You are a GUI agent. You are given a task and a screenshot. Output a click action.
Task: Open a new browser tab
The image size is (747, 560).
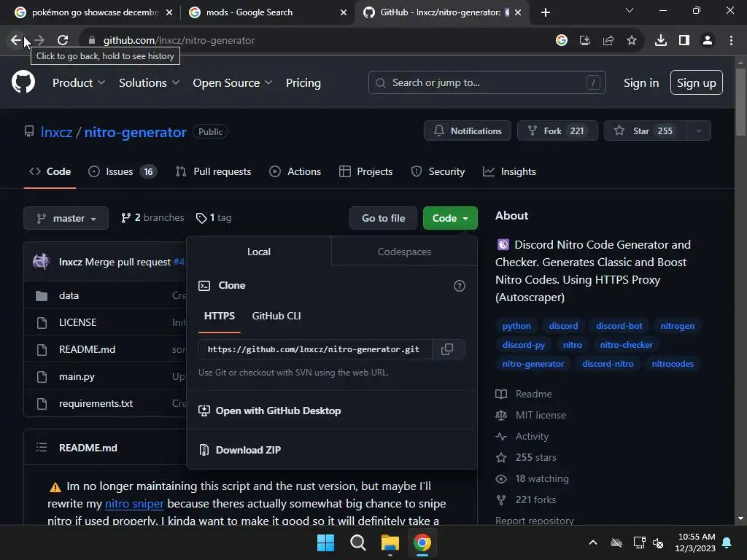(x=546, y=12)
